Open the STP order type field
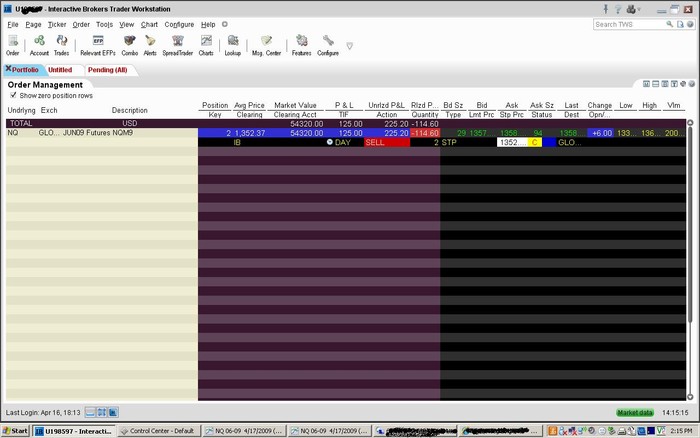 coord(450,142)
